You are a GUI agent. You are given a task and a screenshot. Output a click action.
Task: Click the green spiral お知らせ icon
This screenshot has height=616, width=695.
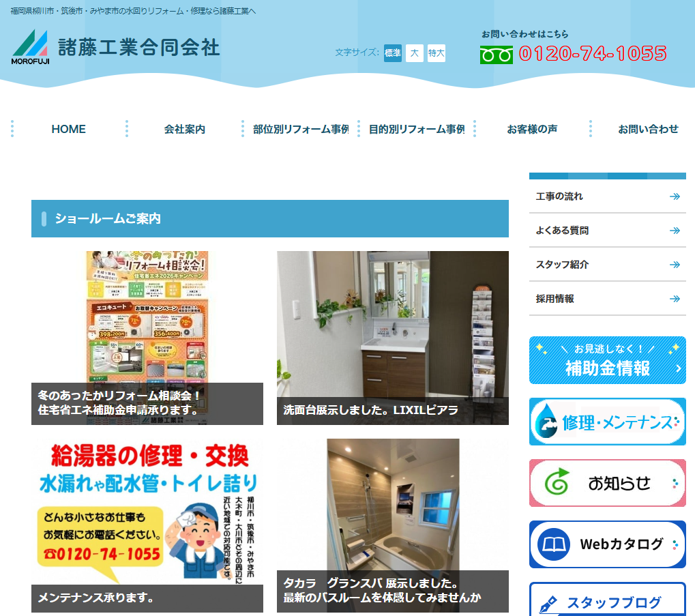pyautogui.click(x=557, y=483)
